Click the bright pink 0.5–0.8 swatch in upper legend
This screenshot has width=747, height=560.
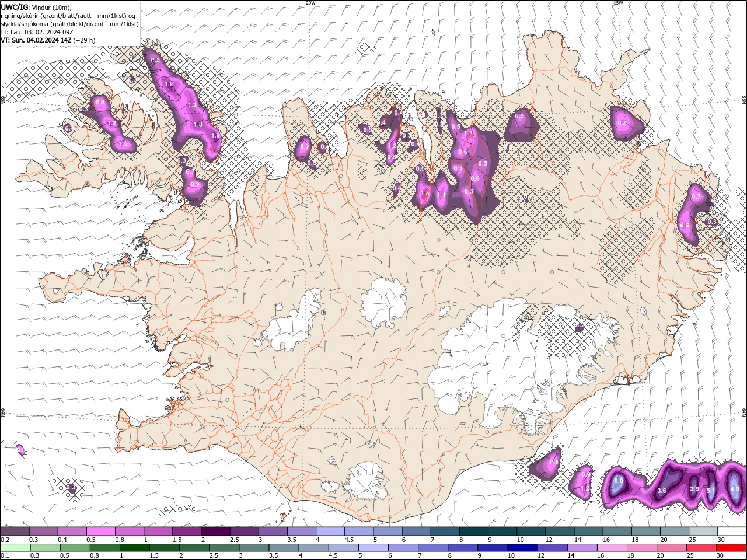point(100,531)
